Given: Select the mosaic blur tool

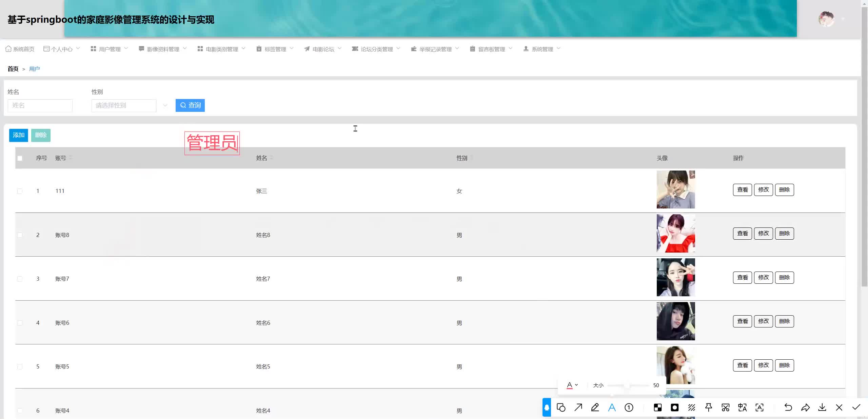Looking at the screenshot, I should (657, 407).
